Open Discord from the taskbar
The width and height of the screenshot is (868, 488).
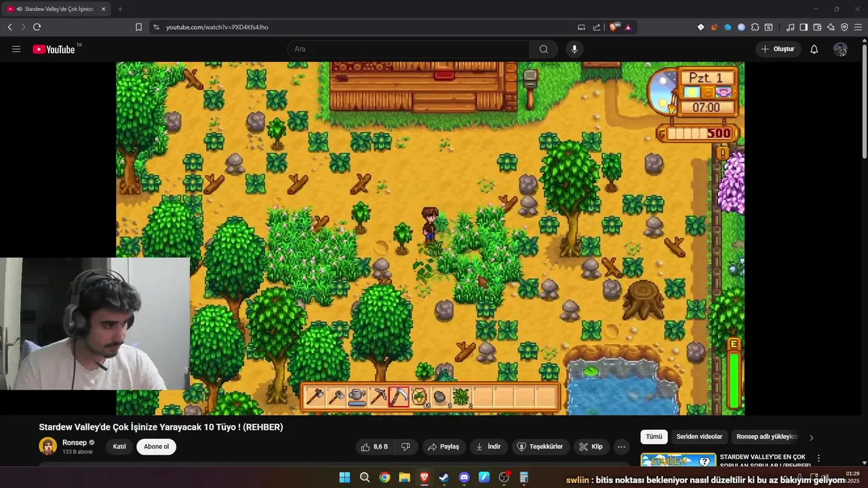tap(464, 477)
